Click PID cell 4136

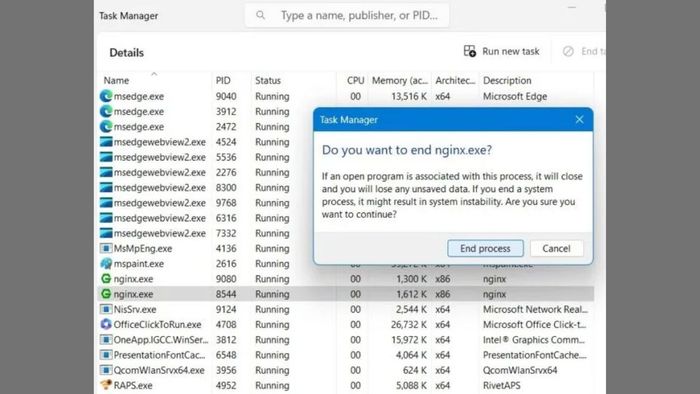226,249
